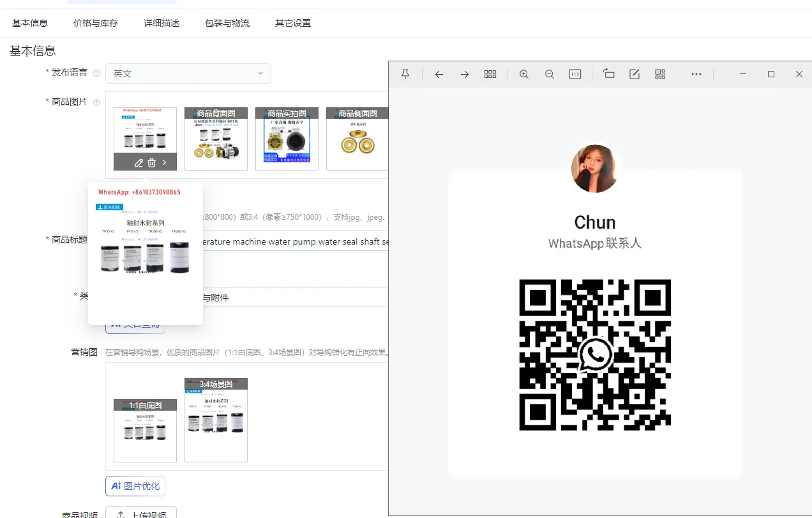
Task: Go to previous image in viewer
Action: (439, 74)
